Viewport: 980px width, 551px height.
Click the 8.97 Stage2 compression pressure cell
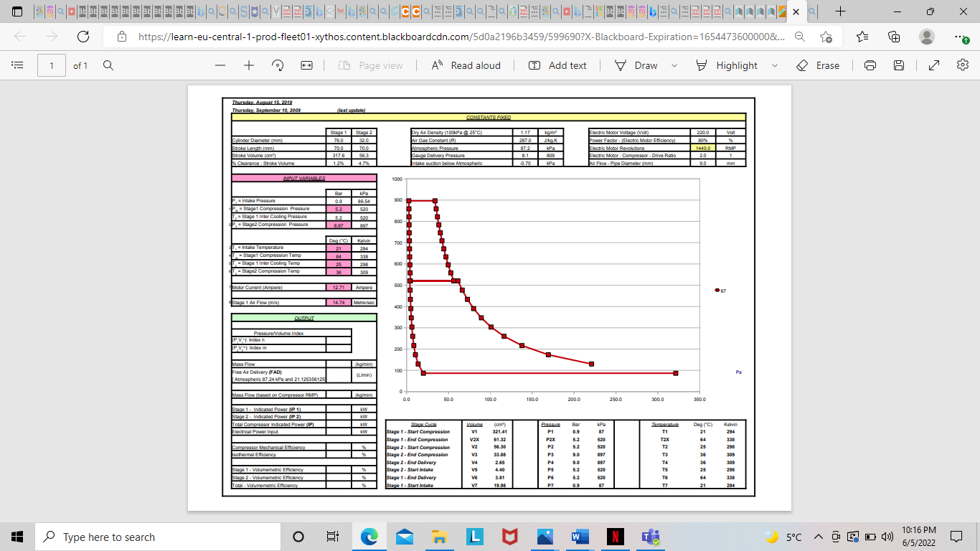(339, 225)
